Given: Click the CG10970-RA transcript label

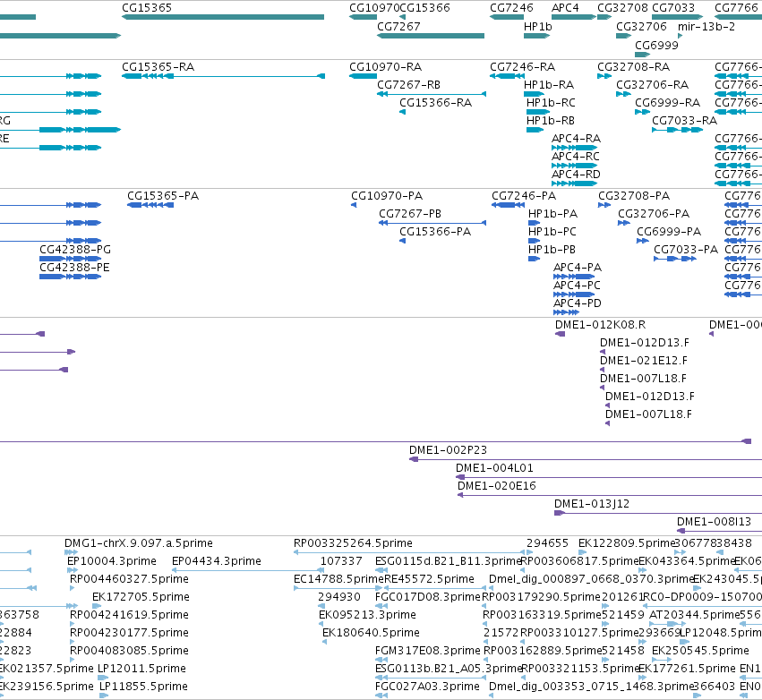Looking at the screenshot, I should (x=385, y=67).
